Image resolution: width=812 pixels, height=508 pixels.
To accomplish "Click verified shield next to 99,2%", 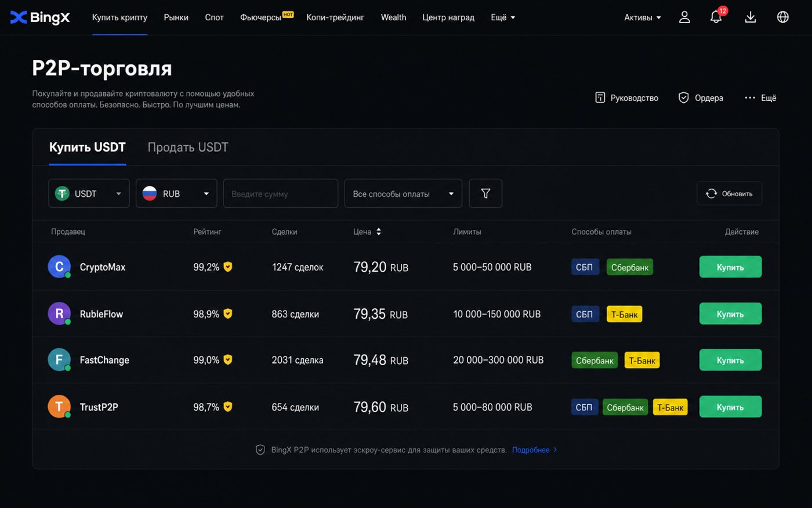I will 228,267.
